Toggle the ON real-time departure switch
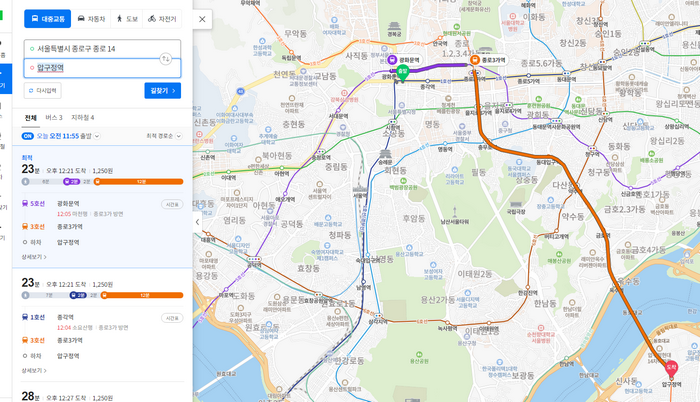The width and height of the screenshot is (700, 402). pos(28,136)
